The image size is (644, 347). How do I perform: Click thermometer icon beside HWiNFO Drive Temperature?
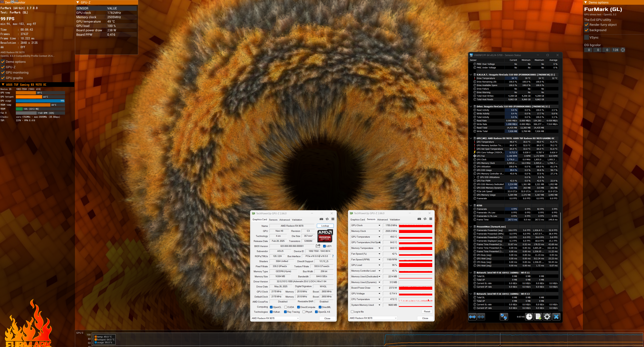pos(475,78)
